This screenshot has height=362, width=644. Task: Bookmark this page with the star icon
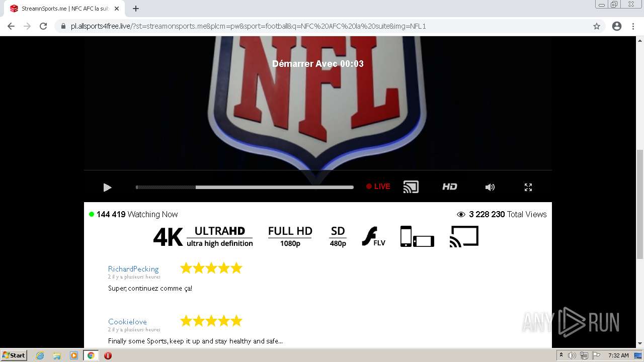(597, 26)
